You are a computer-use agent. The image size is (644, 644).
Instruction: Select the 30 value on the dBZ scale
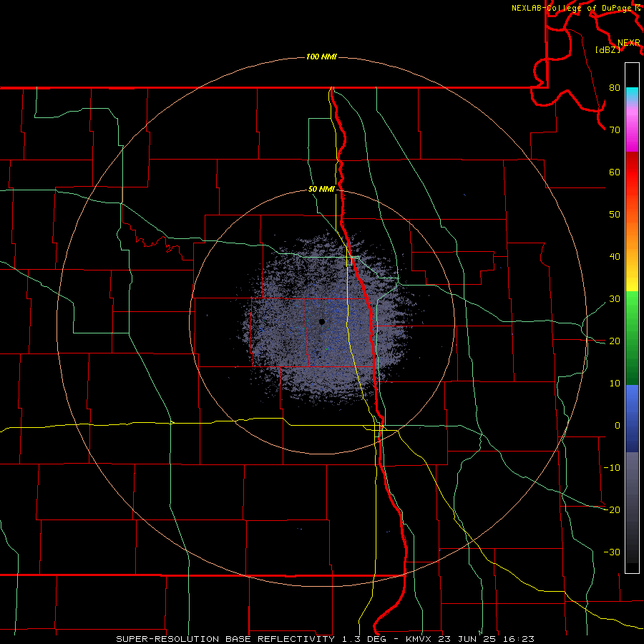615,299
